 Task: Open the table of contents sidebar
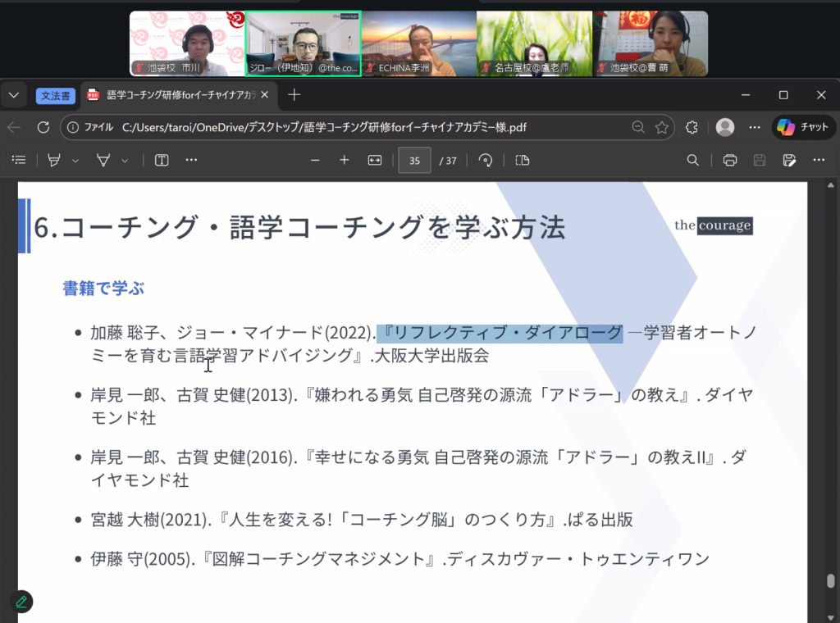tap(20, 160)
